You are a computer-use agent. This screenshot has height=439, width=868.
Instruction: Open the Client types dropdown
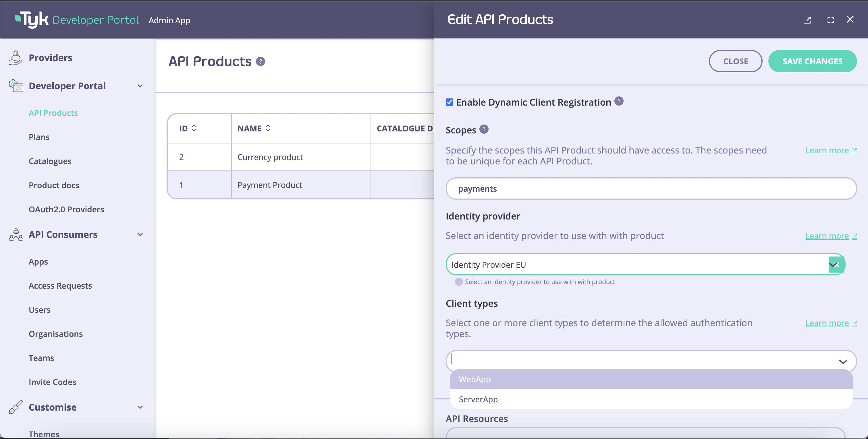pyautogui.click(x=843, y=361)
